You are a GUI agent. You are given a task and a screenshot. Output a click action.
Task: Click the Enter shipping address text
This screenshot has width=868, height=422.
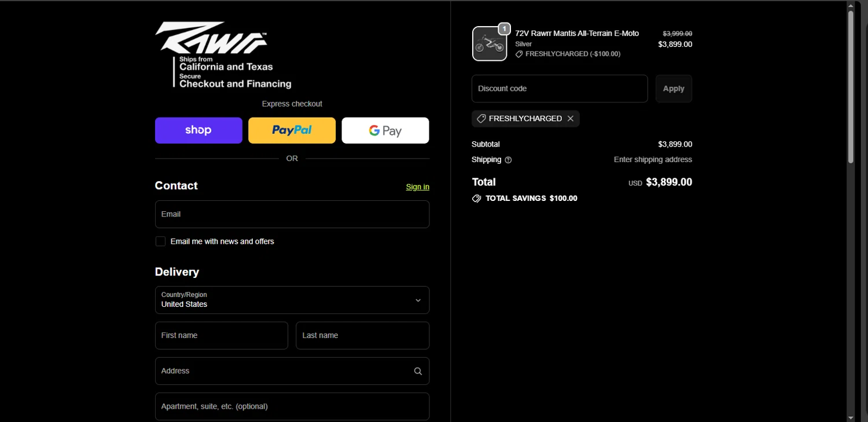(x=653, y=160)
